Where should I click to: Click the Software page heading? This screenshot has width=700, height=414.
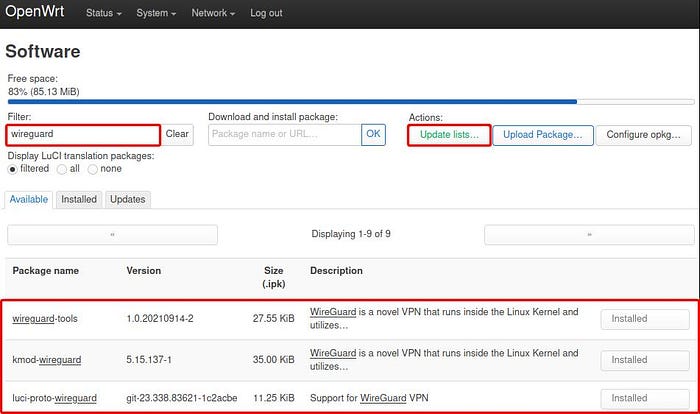pyautogui.click(x=43, y=51)
